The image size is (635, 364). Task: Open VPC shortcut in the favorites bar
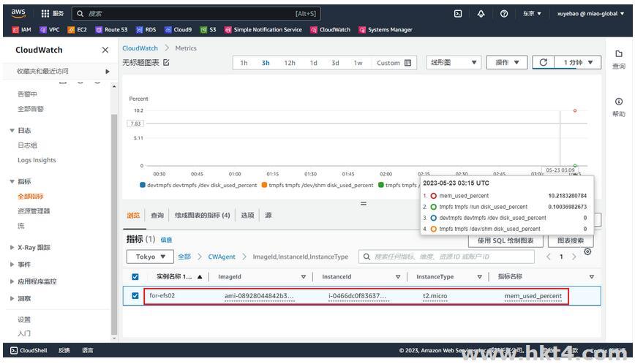[50, 29]
